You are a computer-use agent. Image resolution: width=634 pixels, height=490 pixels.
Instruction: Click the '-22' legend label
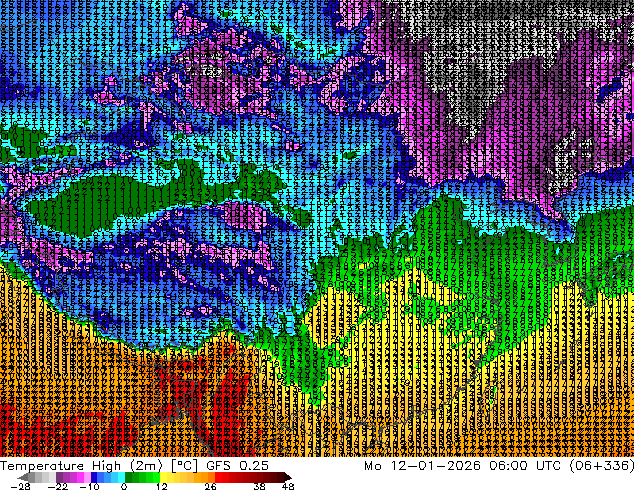[x=57, y=486]
